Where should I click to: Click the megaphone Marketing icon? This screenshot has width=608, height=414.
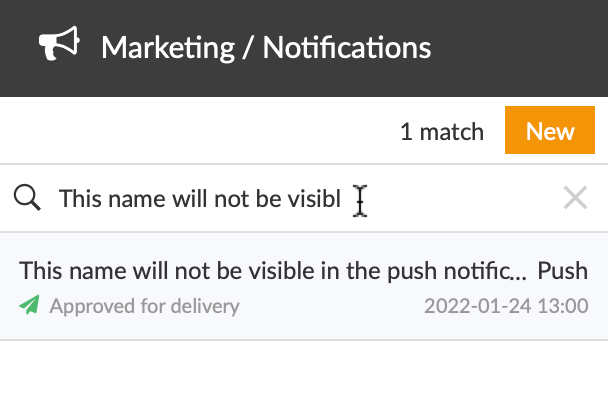pyautogui.click(x=59, y=46)
